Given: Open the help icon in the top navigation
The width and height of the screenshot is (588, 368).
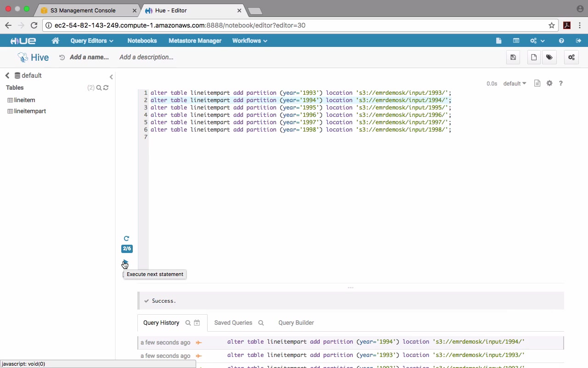Looking at the screenshot, I should click(x=561, y=41).
